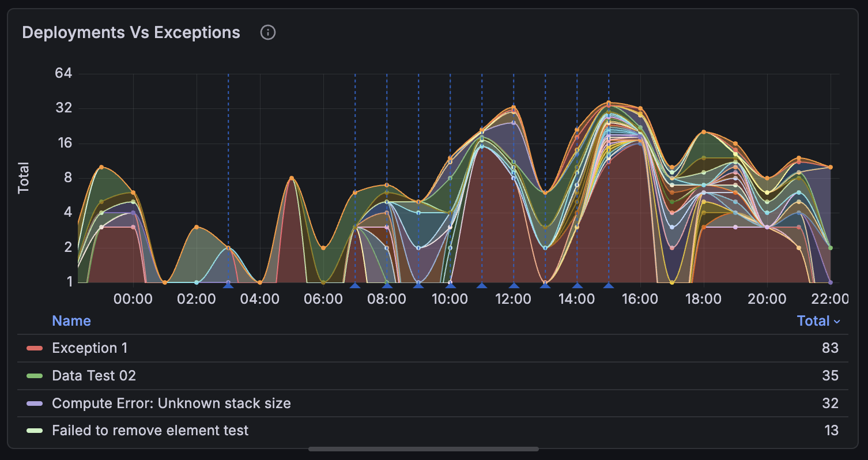The width and height of the screenshot is (868, 460).
Task: Click the Data Test 02 legend color indicator
Action: (35, 375)
